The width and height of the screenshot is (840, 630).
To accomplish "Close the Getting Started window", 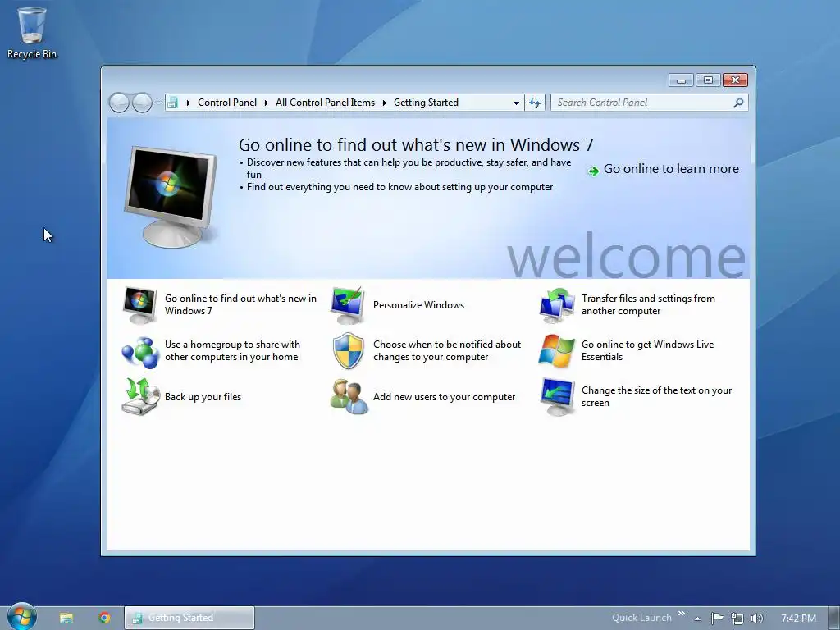I will [736, 80].
